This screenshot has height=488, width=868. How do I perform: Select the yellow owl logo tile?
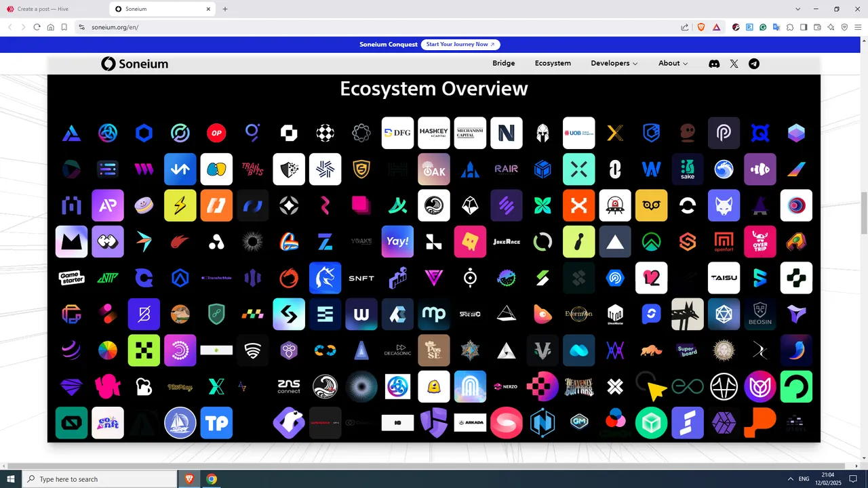[x=651, y=205]
